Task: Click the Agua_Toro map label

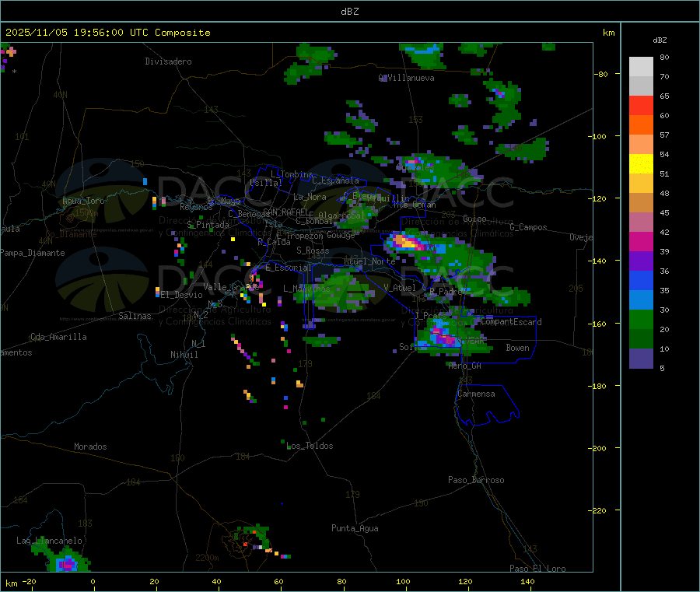Action: point(83,201)
